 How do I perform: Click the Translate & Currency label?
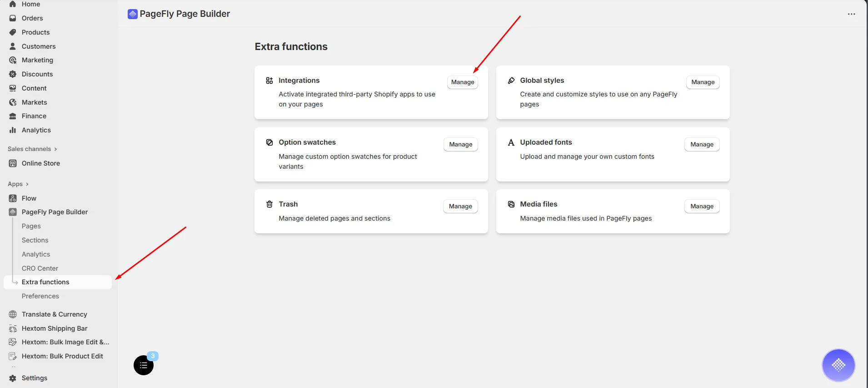coord(55,314)
